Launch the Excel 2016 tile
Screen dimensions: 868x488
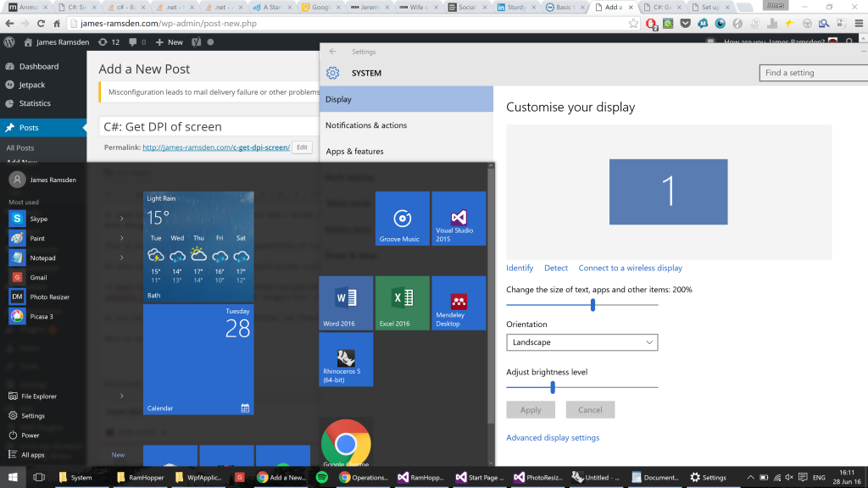coord(403,303)
